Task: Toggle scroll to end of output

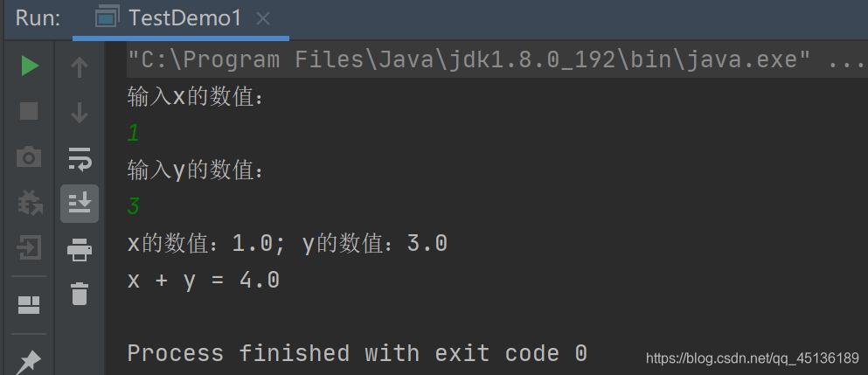Action: pos(80,204)
